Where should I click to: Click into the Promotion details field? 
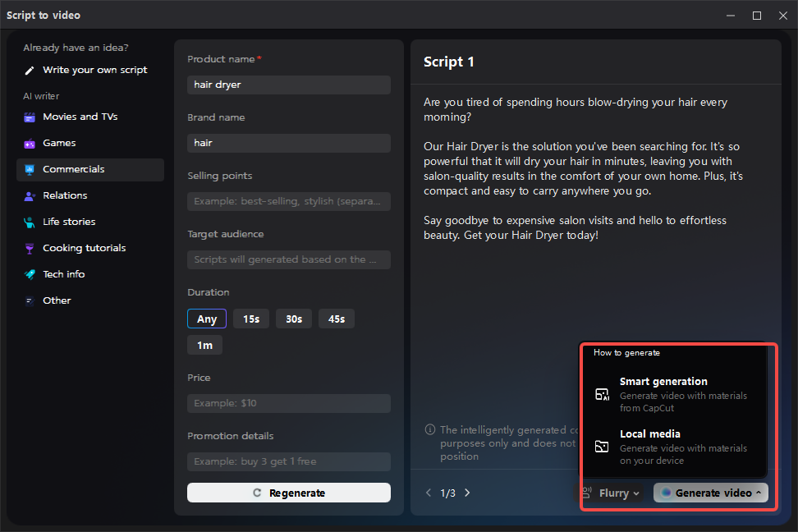click(x=288, y=461)
